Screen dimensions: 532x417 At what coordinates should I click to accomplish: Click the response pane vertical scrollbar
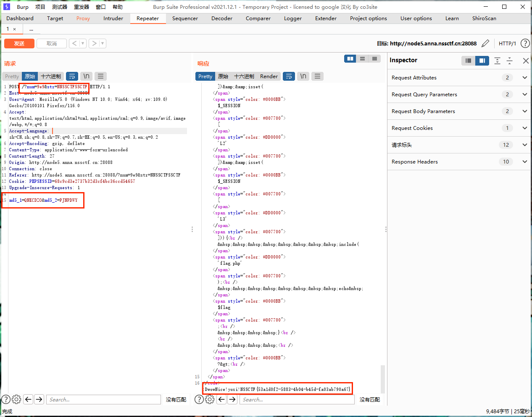383,380
